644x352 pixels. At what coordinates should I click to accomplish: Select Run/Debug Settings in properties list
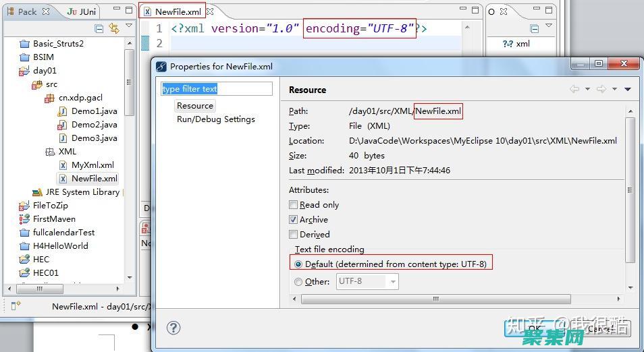215,119
